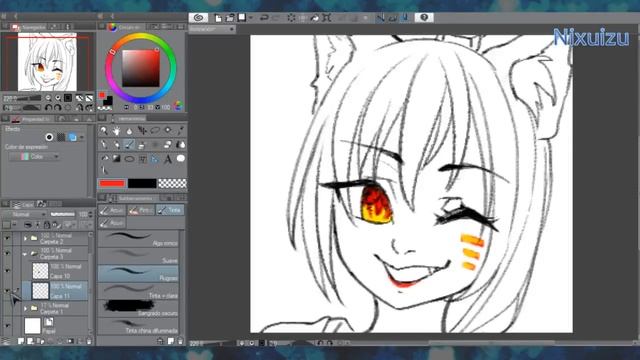640x360 pixels.
Task: Click the Fill toolbar icon
Action: pyautogui.click(x=315, y=18)
